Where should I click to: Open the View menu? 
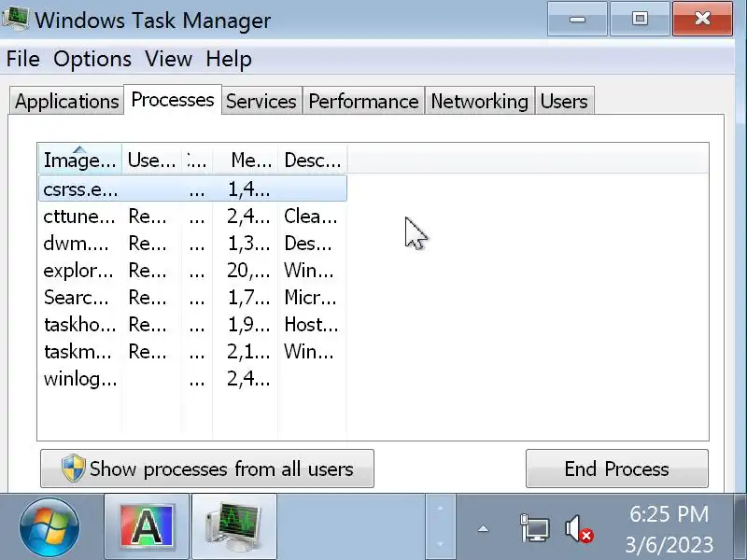(169, 59)
